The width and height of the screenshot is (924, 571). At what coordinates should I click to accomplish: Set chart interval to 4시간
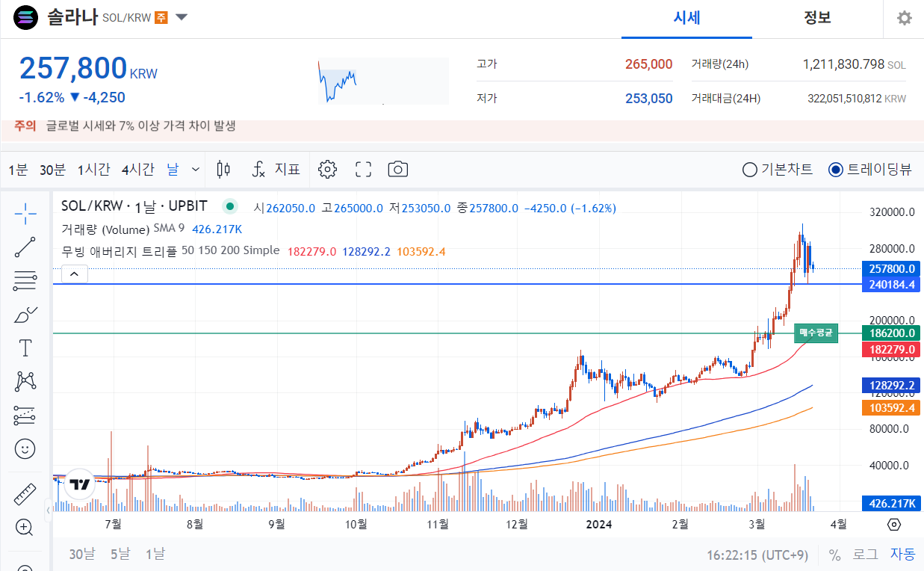pyautogui.click(x=137, y=170)
